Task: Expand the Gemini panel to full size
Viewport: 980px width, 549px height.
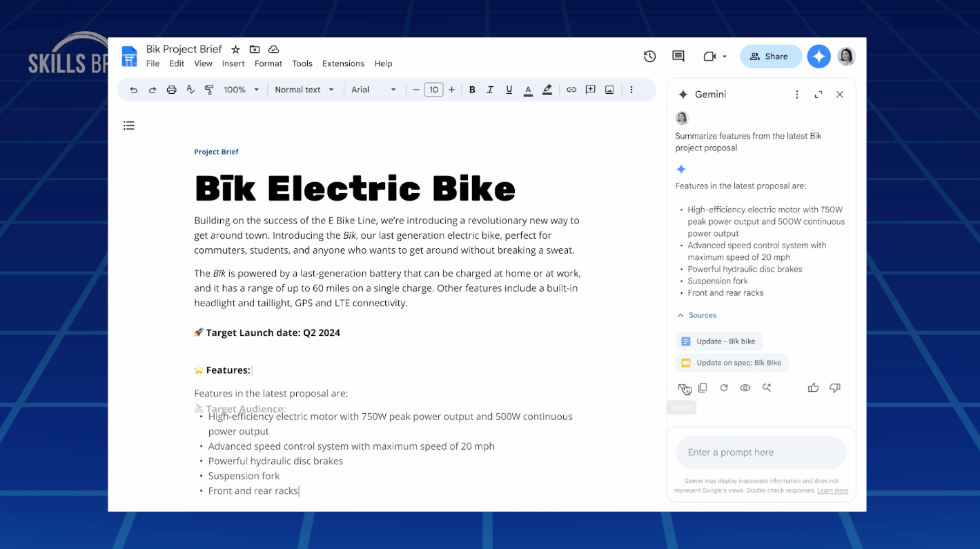Action: pos(819,94)
